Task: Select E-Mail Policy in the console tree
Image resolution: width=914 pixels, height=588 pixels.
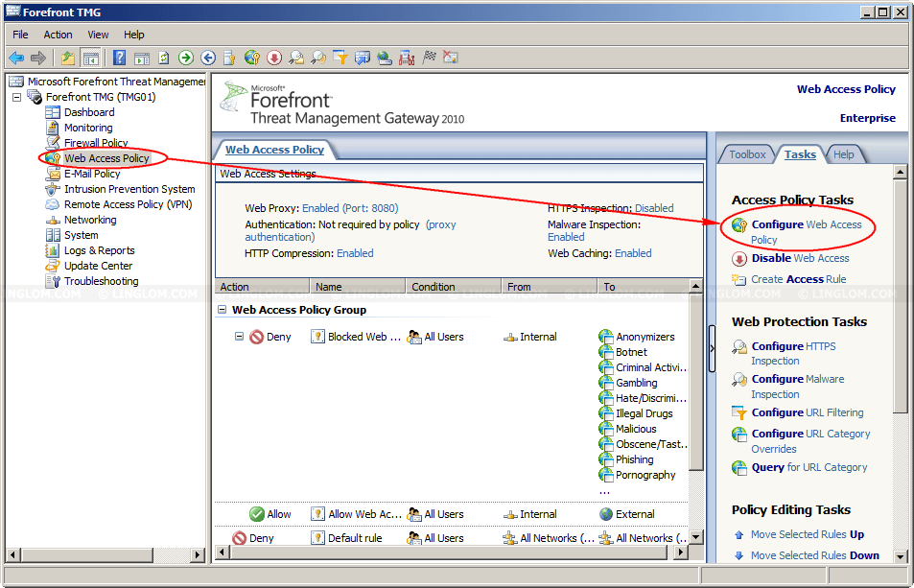Action: point(92,174)
